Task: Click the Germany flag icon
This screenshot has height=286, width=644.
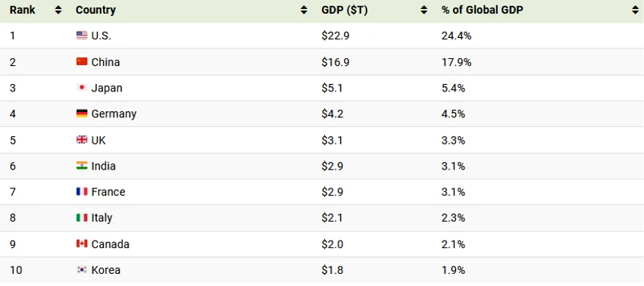Action: click(x=82, y=113)
